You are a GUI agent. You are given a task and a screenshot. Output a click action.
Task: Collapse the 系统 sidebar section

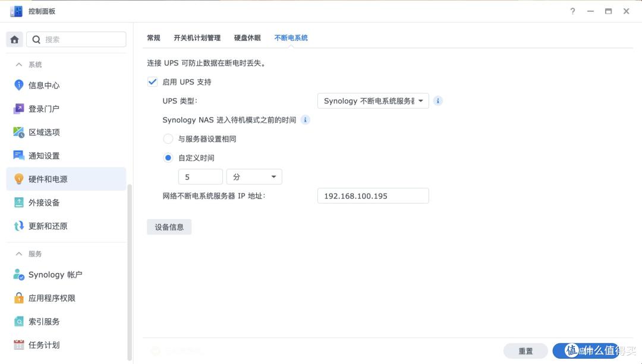[19, 64]
